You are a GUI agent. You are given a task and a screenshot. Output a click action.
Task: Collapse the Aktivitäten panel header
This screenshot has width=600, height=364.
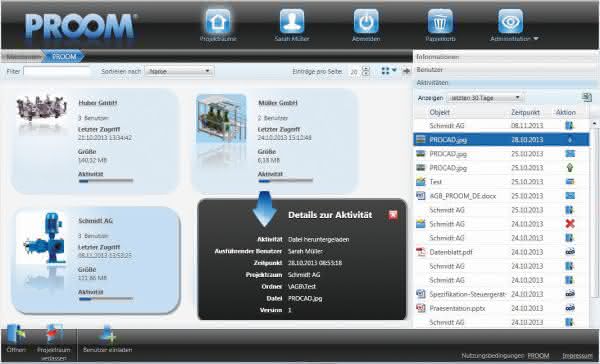(506, 83)
